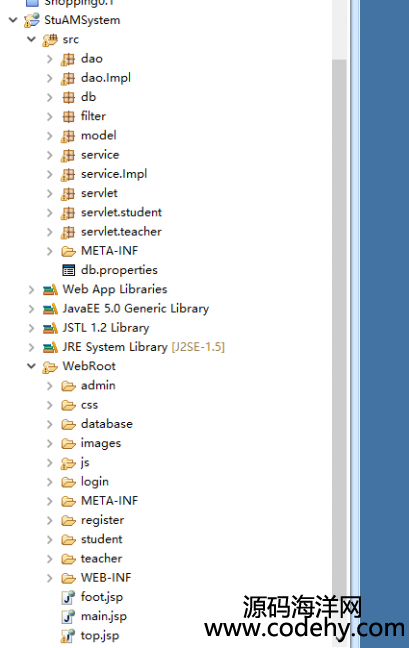This screenshot has height=648, width=409.
Task: Select the student folder label
Action: pyautogui.click(x=102, y=539)
